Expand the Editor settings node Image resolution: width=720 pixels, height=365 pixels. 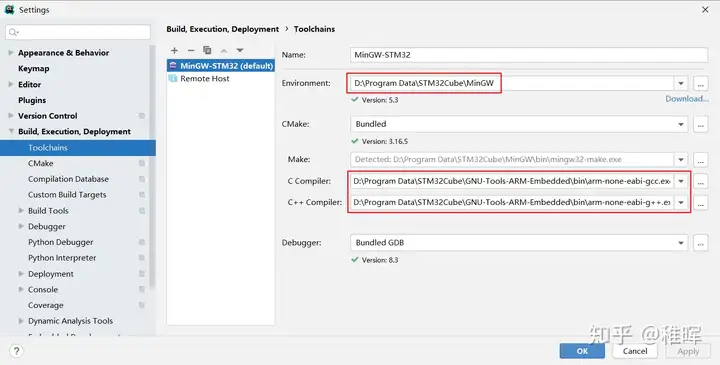point(11,84)
